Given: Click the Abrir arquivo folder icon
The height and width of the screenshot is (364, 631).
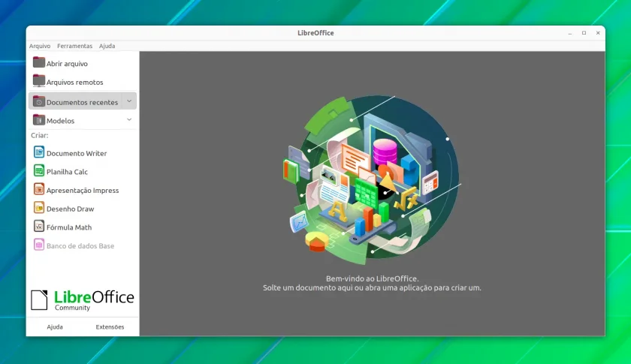Looking at the screenshot, I should tap(38, 62).
